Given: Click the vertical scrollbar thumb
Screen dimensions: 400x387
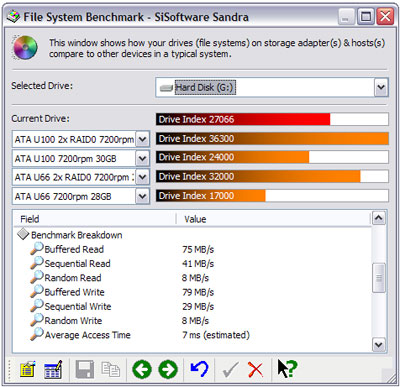Looking at the screenshot, I should [x=379, y=278].
